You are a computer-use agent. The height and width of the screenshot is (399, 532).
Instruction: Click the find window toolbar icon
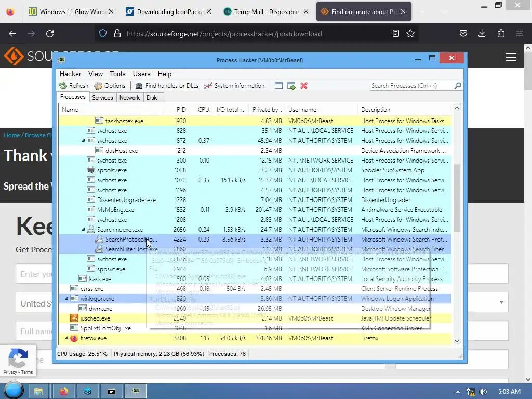(x=278, y=86)
